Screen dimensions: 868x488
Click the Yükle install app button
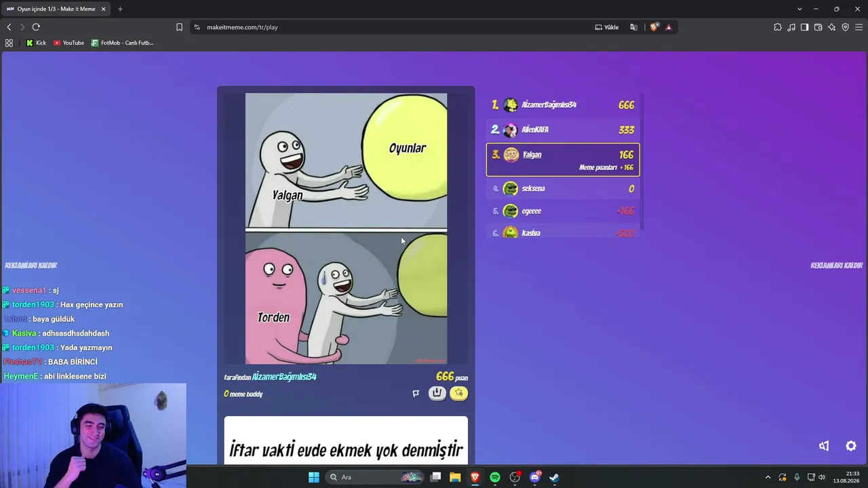(607, 27)
